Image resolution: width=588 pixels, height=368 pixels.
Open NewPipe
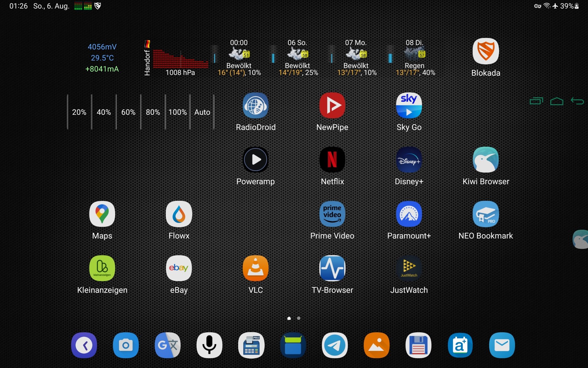point(332,105)
